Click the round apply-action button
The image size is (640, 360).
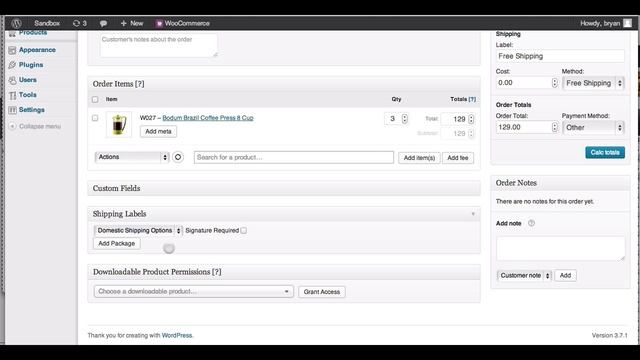click(178, 157)
